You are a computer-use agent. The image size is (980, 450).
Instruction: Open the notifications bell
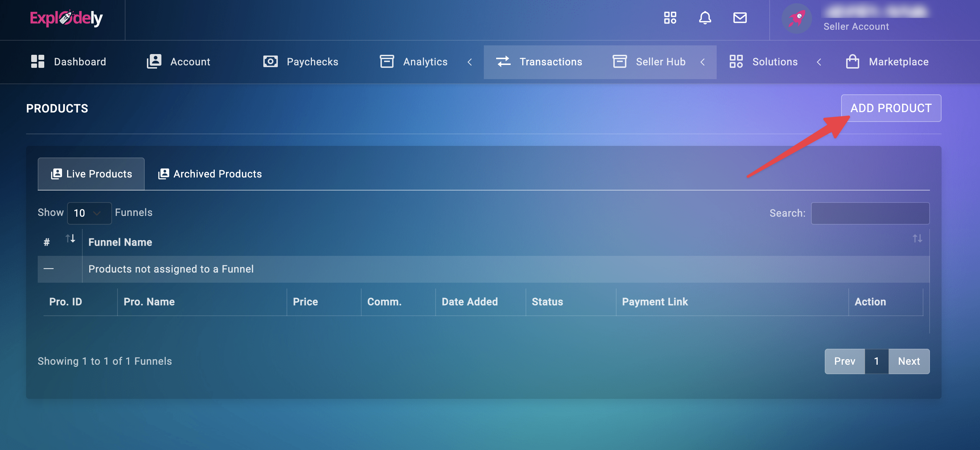tap(705, 18)
